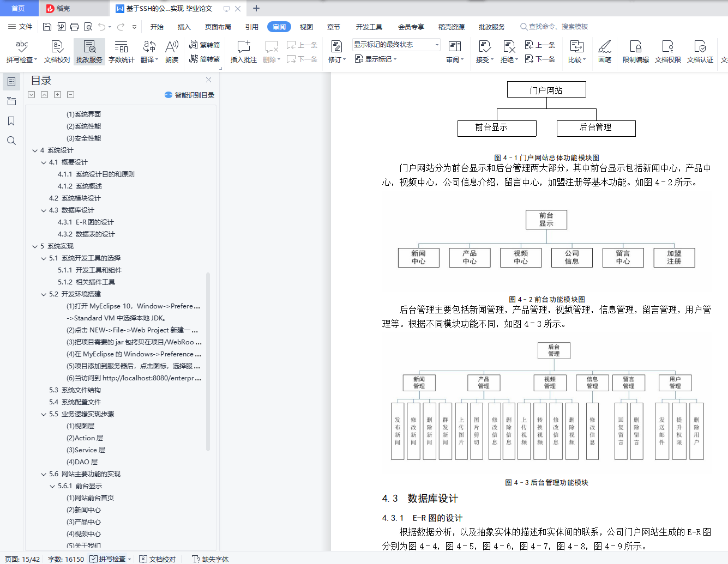Viewport: 728px width, 564px height.
Task: Click the minus box icon under 目录 heading
Action: (x=70, y=95)
